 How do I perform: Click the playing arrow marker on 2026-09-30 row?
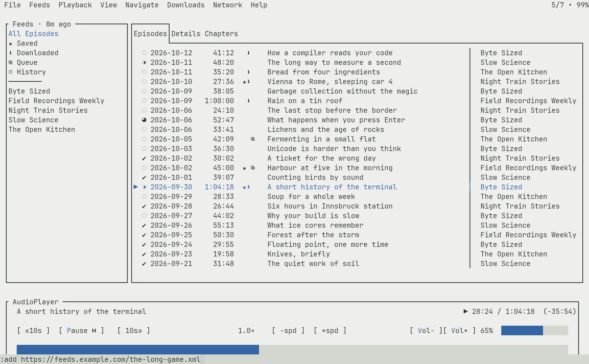(136, 187)
